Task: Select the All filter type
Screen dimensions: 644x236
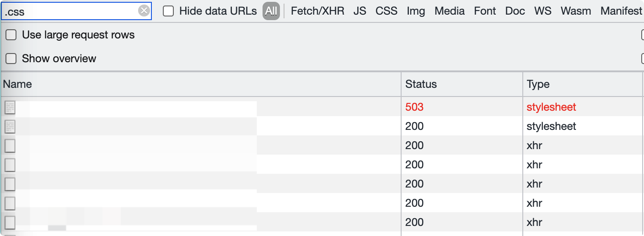Action: click(x=271, y=11)
